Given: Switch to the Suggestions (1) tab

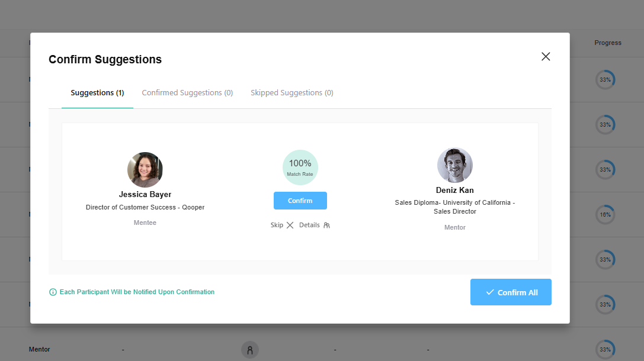Looking at the screenshot, I should (97, 93).
